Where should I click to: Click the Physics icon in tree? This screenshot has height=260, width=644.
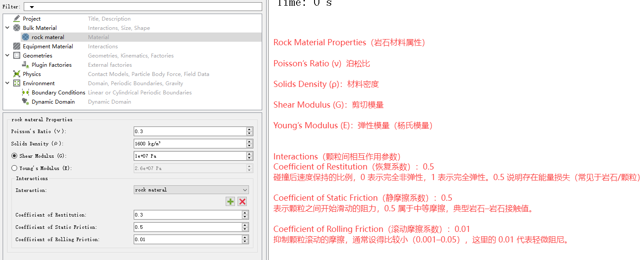(17, 74)
